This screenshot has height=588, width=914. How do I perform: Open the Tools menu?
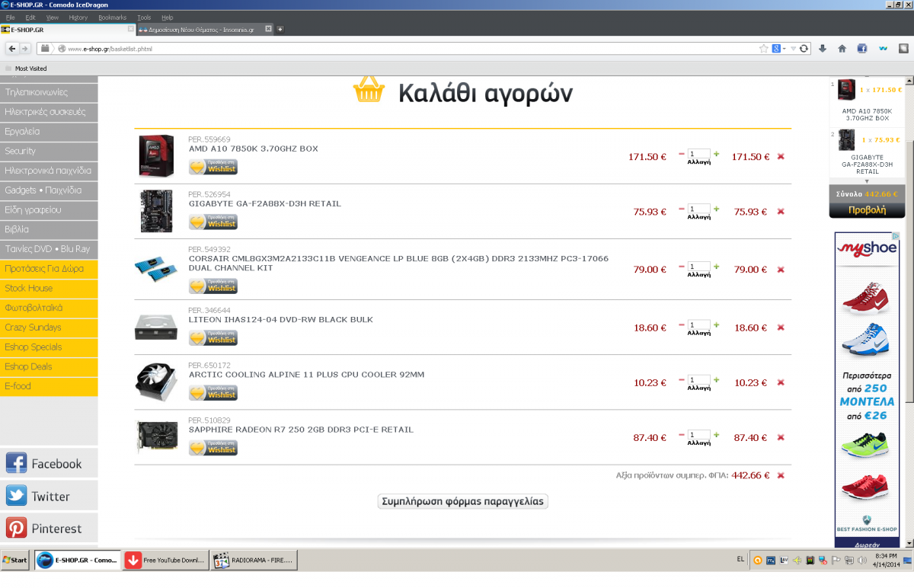tap(144, 17)
